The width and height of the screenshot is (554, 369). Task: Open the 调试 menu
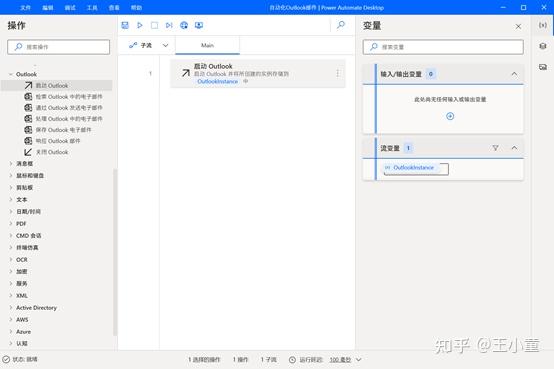click(x=70, y=7)
